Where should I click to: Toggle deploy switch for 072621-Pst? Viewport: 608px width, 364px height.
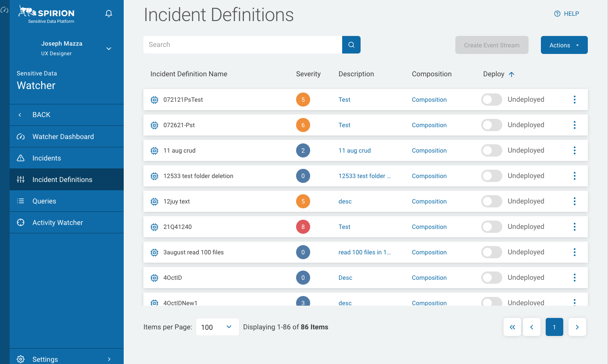tap(491, 125)
